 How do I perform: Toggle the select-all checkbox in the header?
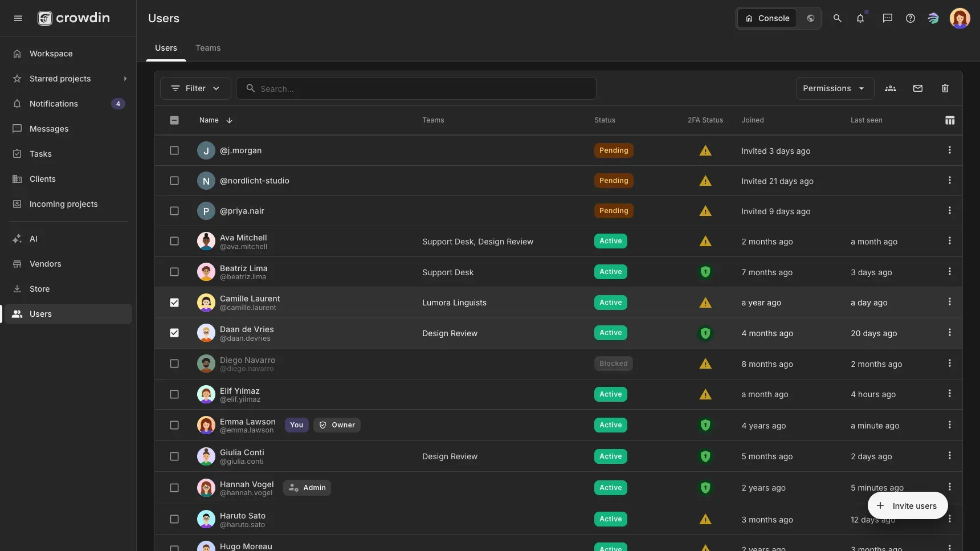[x=174, y=120]
